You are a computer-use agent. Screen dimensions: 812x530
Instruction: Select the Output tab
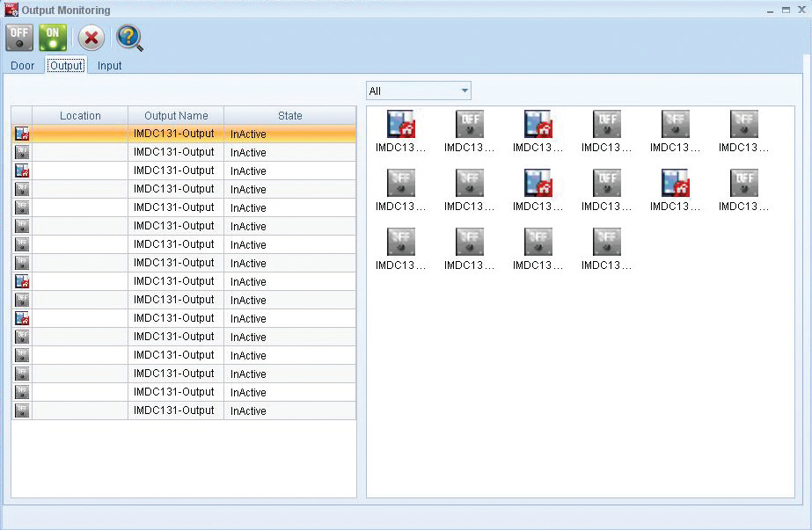tap(67, 66)
